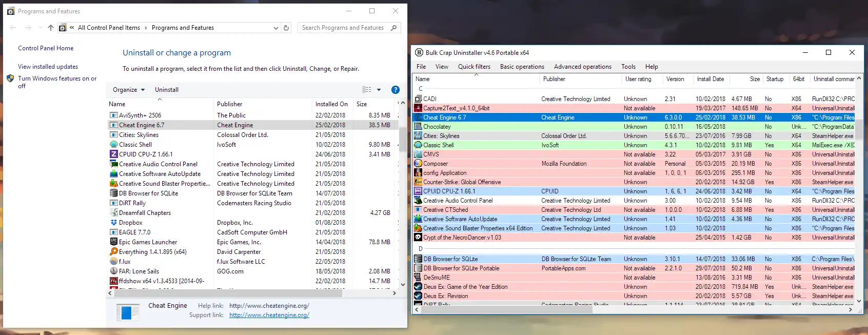This screenshot has height=335, width=868.
Task: Click the AviSynth+ 2506 program icon
Action: pos(114,115)
